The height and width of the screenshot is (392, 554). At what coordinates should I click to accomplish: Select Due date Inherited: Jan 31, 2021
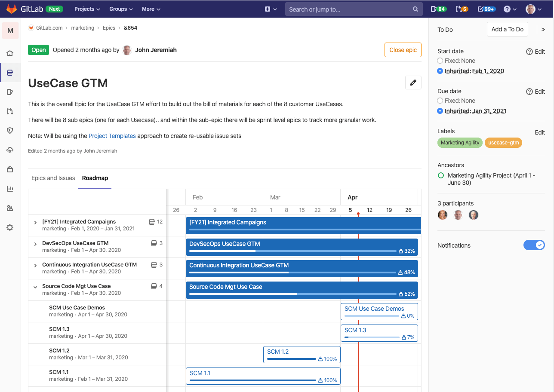440,111
